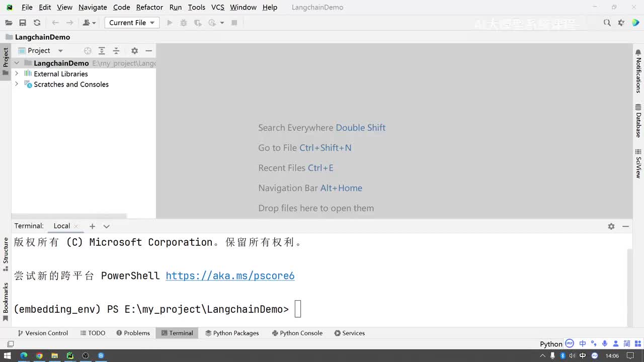Image resolution: width=644 pixels, height=362 pixels.
Task: Select External Libraries in the tree
Action: [x=61, y=74]
